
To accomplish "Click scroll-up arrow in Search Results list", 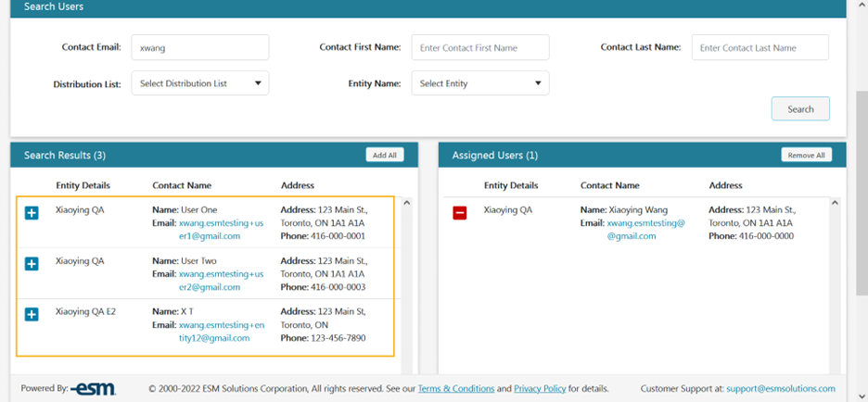I will pos(407,203).
